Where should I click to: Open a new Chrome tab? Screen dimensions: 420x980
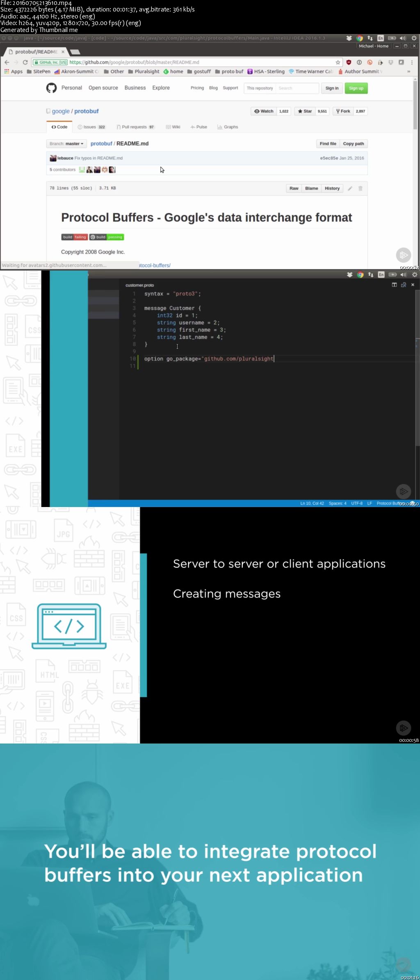[x=75, y=52]
